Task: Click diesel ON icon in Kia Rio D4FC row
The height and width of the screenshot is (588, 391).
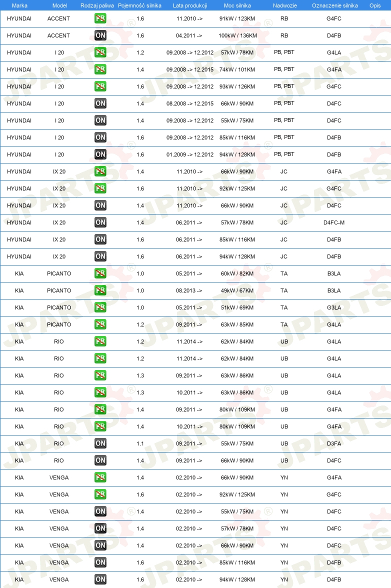Action: (100, 460)
